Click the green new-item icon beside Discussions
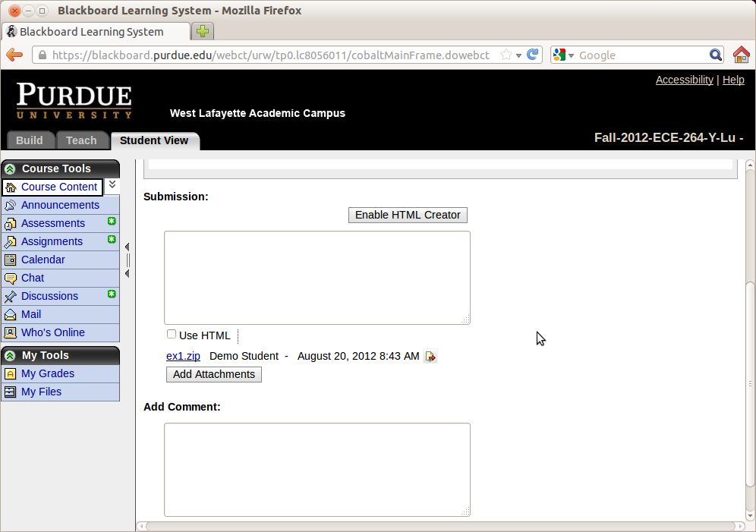This screenshot has width=756, height=532. 112,294
